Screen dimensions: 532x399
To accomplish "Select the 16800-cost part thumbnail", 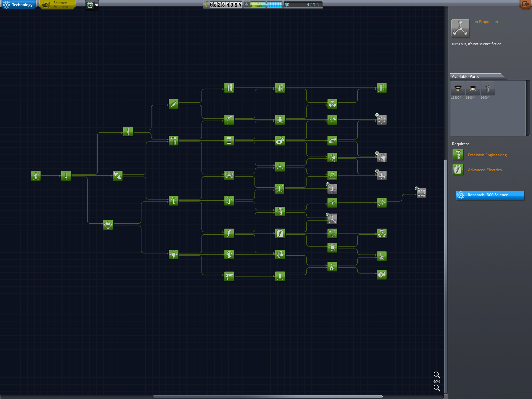I will [458, 89].
